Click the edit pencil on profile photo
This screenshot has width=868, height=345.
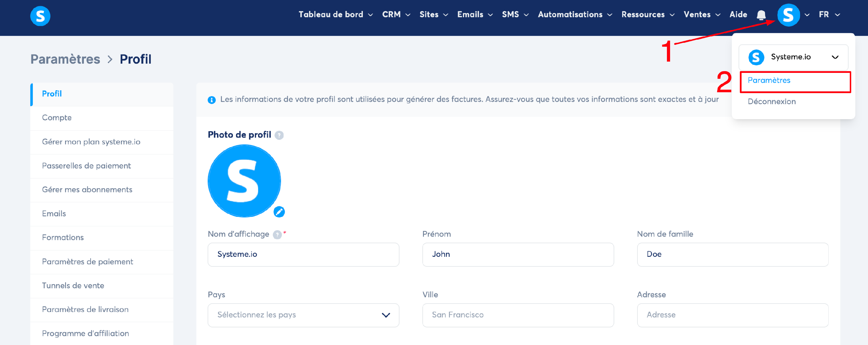[x=279, y=212]
